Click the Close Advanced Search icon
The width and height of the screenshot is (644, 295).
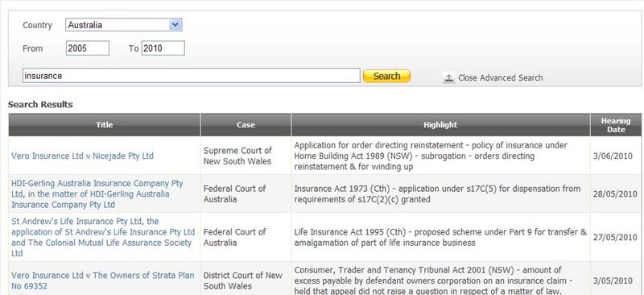point(449,77)
